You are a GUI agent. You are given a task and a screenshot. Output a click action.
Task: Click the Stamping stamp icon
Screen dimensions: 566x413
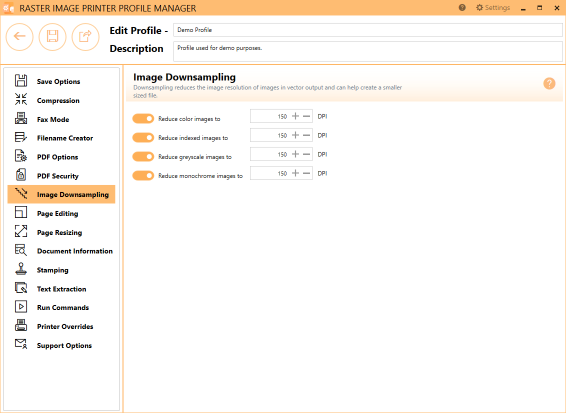coord(21,269)
